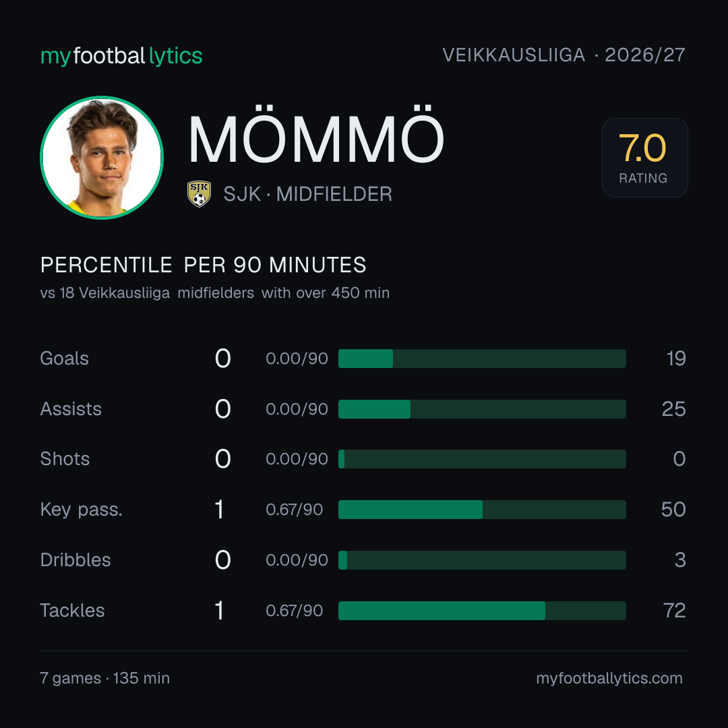Viewport: 728px width, 728px height.
Task: Click the SJK club crest icon
Action: click(x=199, y=193)
